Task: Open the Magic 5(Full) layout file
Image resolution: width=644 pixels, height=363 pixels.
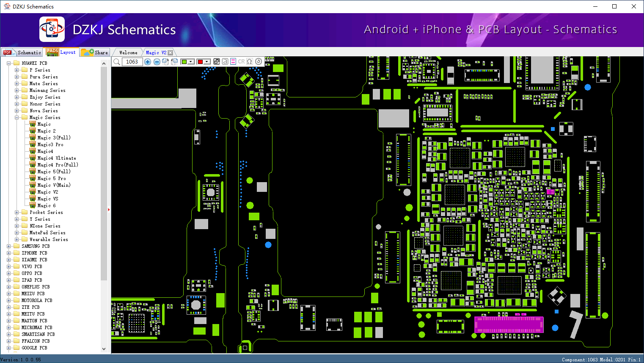Action: point(54,172)
